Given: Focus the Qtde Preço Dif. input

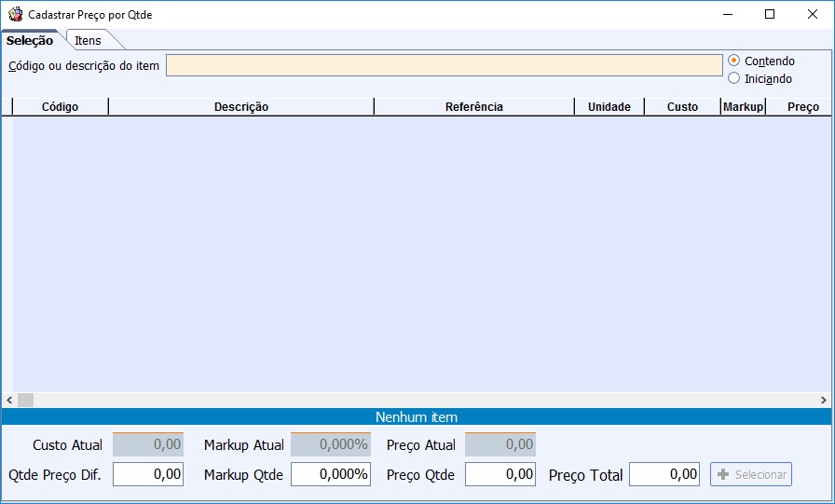Looking at the screenshot, I should [148, 474].
